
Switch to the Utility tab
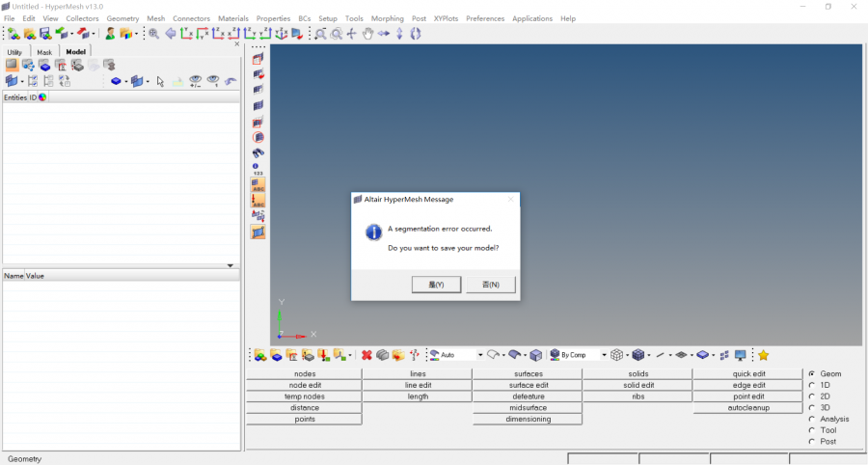click(x=14, y=52)
